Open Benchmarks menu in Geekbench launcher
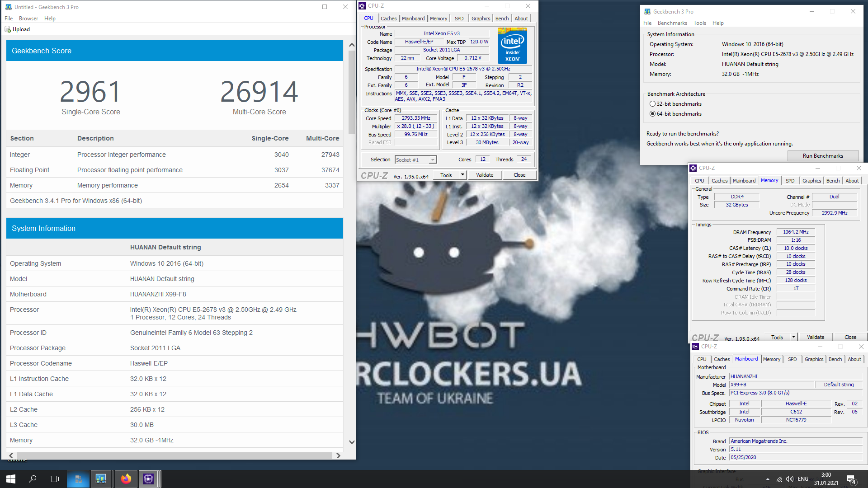Image resolution: width=868 pixels, height=488 pixels. coord(672,23)
